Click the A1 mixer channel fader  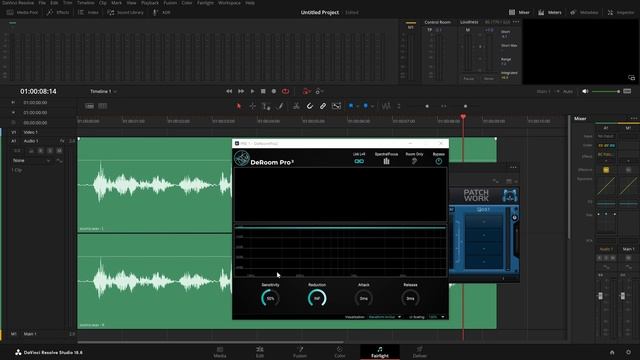(600, 296)
